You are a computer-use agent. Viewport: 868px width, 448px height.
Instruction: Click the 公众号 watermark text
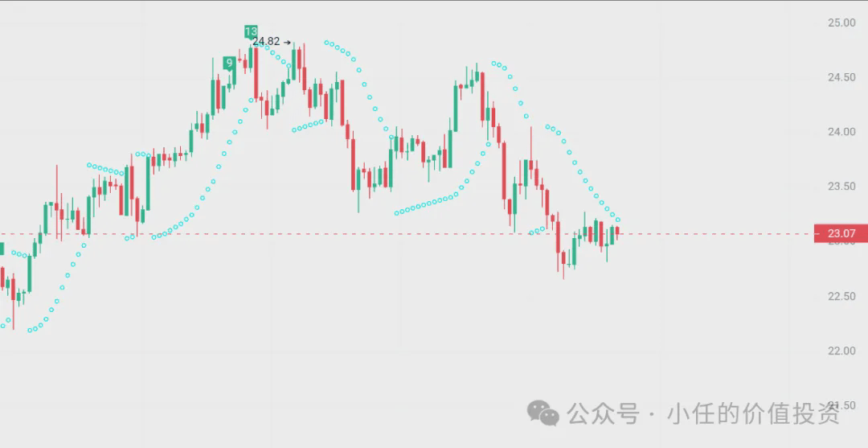pyautogui.click(x=604, y=413)
